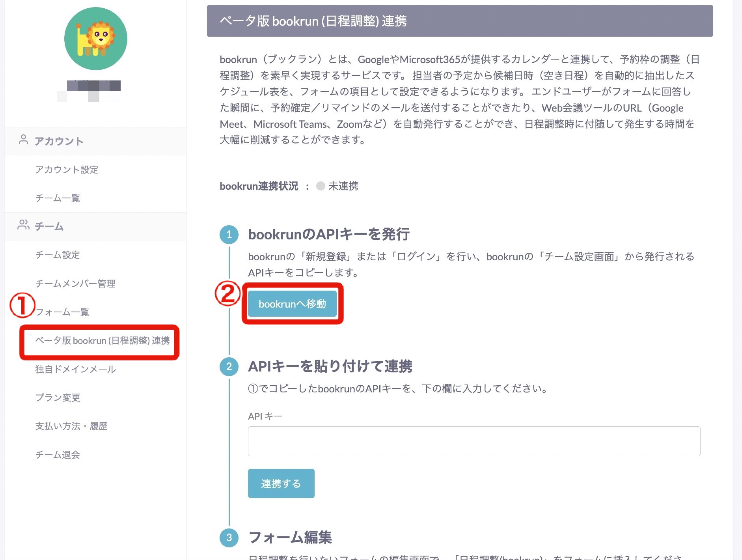Open アカウント設定 in the sidebar
Viewport: 742px width, 560px height.
[67, 170]
